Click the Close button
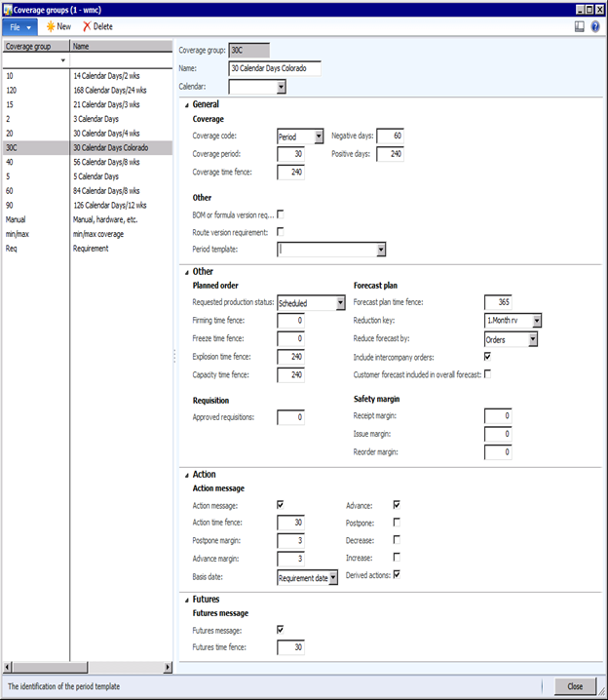The image size is (608, 700). tap(575, 686)
